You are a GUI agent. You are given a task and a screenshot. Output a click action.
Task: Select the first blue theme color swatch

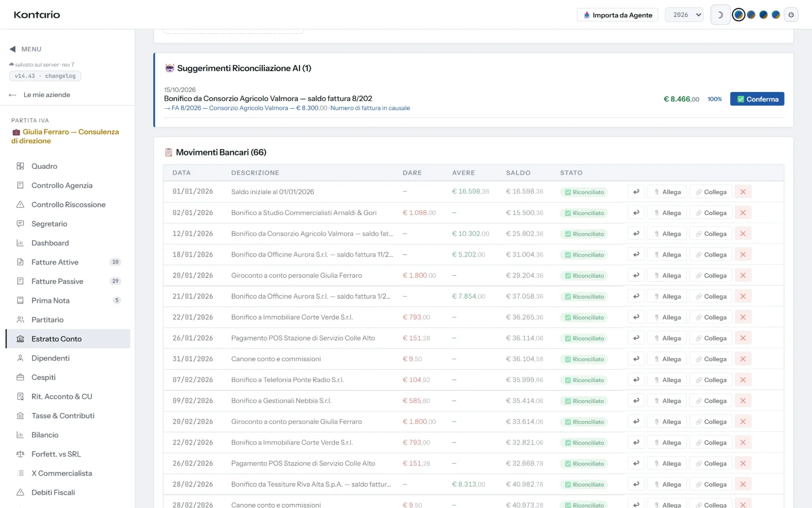(x=739, y=15)
